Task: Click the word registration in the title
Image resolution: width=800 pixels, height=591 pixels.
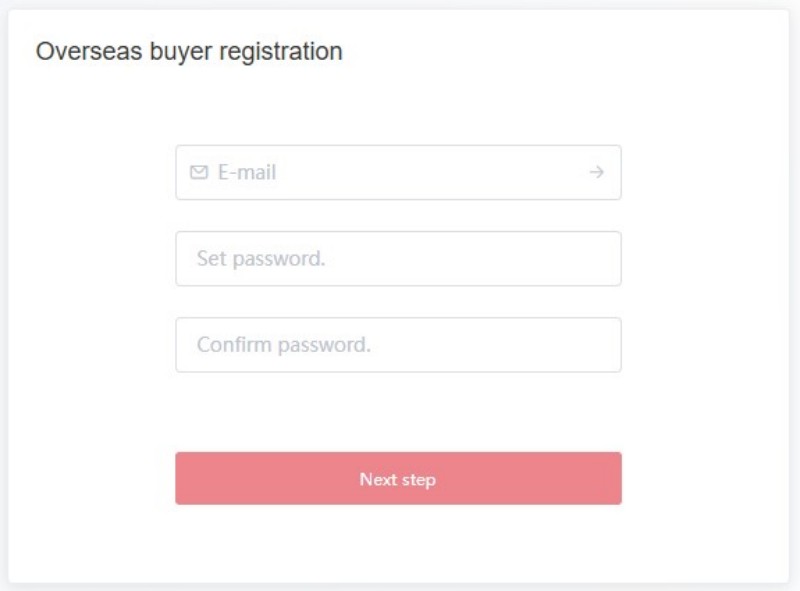Action: point(281,52)
